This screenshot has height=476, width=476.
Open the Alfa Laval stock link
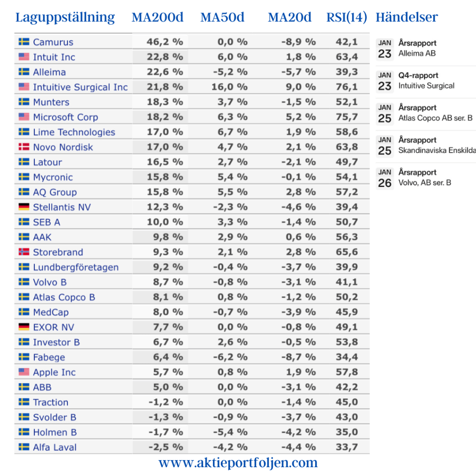click(x=54, y=447)
